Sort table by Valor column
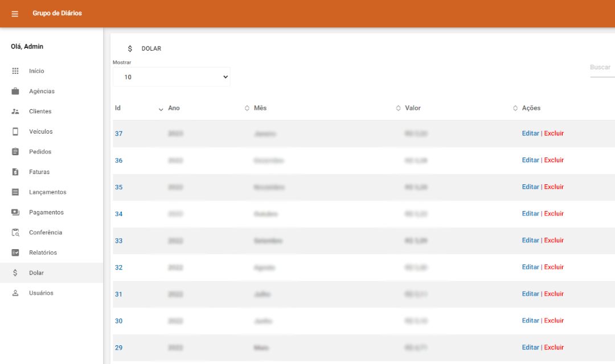The image size is (615, 364). [x=413, y=108]
